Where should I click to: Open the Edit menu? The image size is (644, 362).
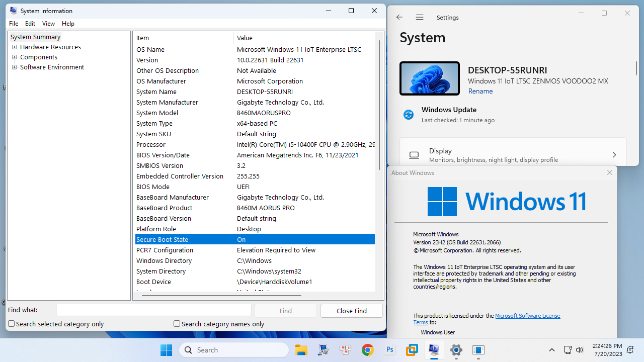pos(30,24)
